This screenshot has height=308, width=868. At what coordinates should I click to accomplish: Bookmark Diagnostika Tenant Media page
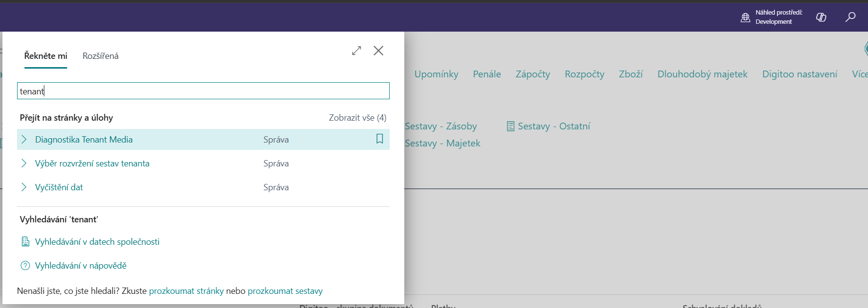(379, 139)
